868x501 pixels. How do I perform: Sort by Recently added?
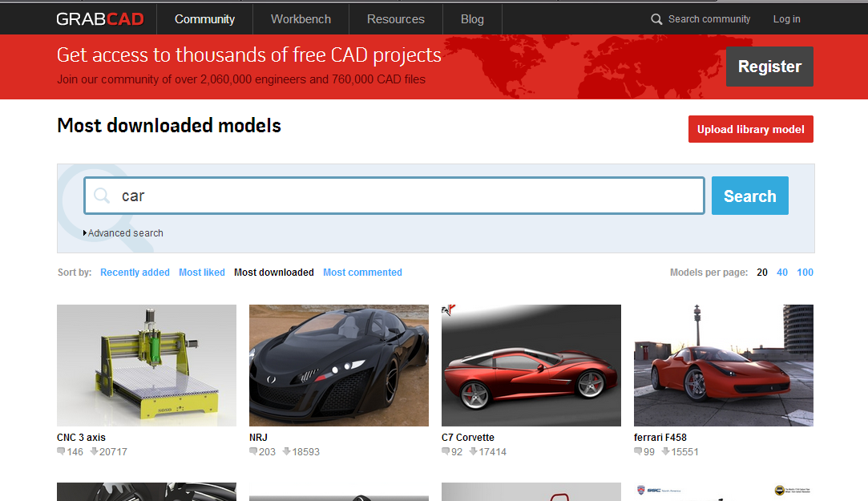point(135,273)
